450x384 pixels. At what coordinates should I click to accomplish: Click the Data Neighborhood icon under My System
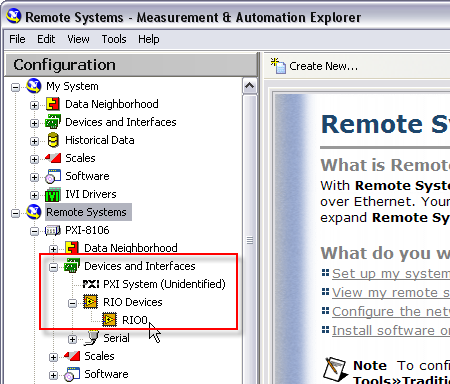click(53, 104)
